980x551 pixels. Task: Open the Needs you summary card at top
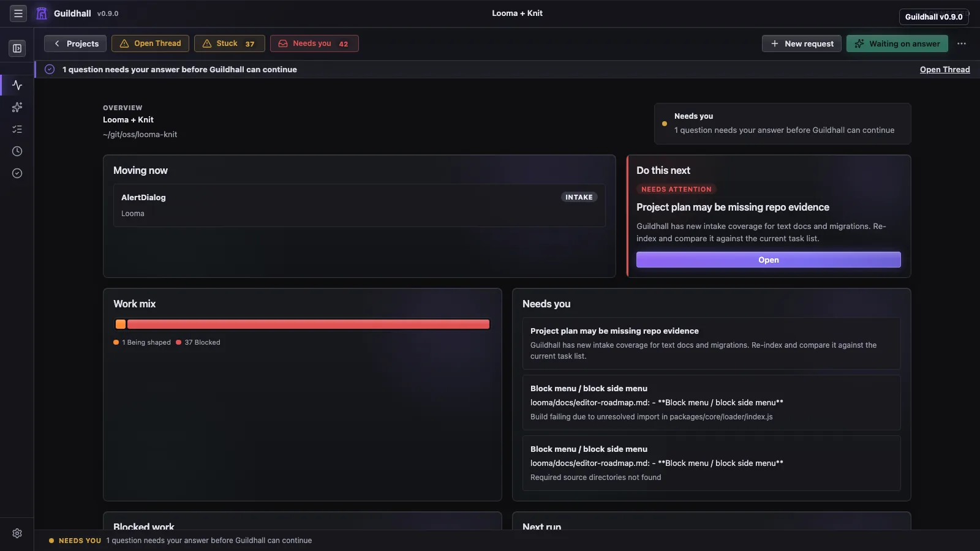783,124
